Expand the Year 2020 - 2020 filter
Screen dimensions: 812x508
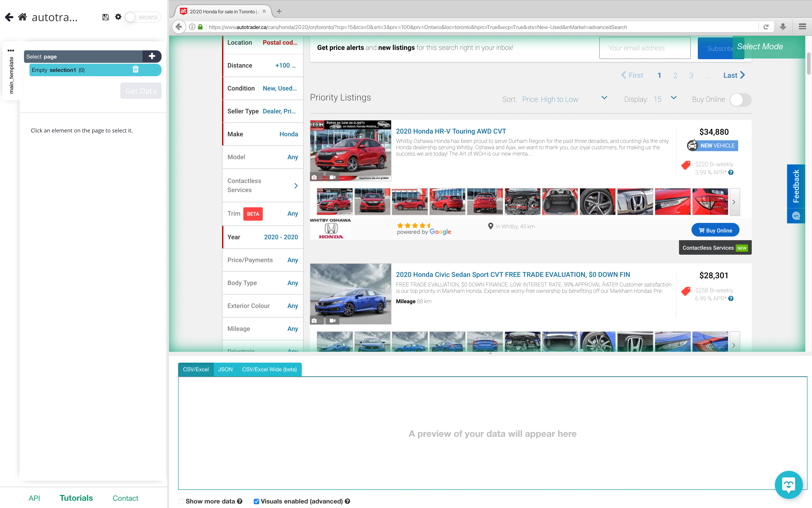(x=263, y=237)
